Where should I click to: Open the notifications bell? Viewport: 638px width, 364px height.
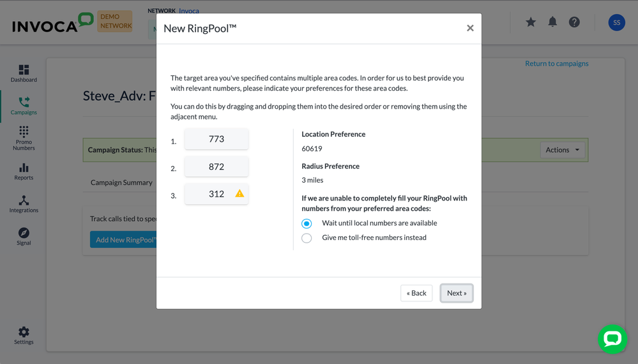(x=552, y=22)
